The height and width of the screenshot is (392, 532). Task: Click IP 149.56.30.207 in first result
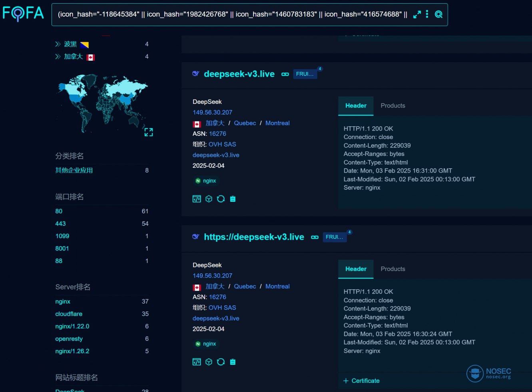pyautogui.click(x=212, y=112)
